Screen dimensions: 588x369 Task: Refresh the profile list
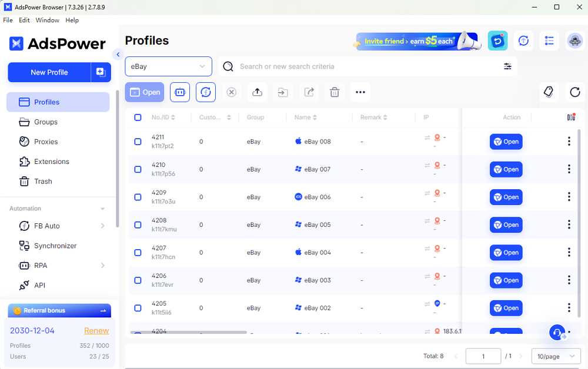click(575, 92)
